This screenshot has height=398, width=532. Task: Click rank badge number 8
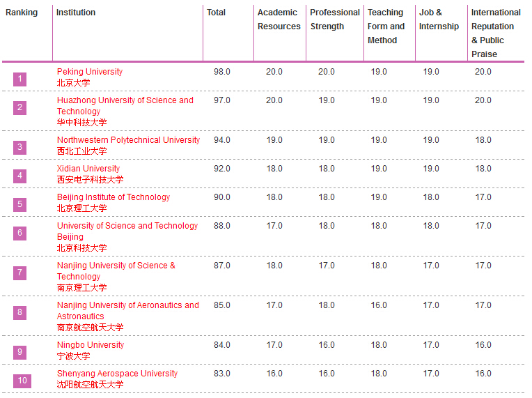(x=19, y=312)
